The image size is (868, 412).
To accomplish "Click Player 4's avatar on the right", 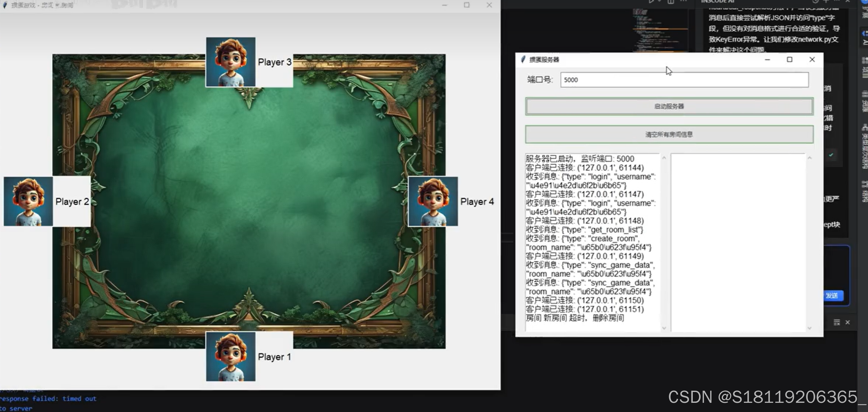I will tap(433, 201).
